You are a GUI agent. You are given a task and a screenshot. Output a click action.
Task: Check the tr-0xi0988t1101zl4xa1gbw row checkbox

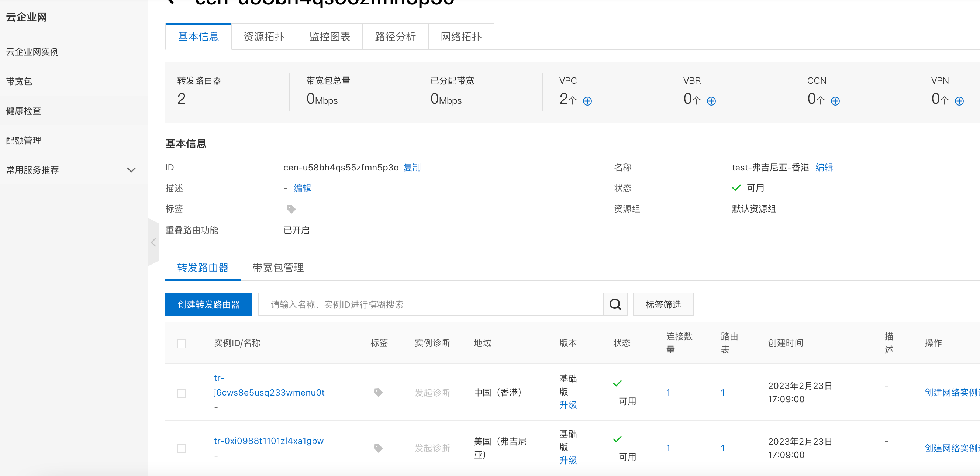[x=182, y=449]
